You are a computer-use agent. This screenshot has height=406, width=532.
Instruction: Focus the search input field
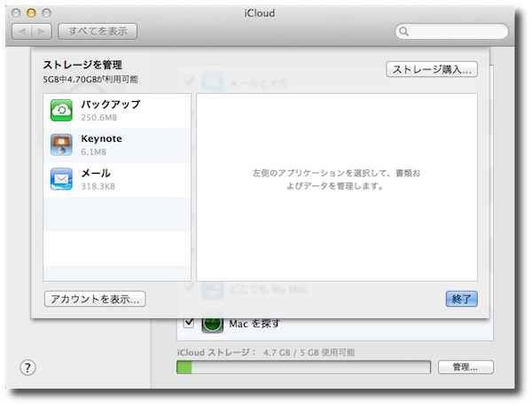point(451,32)
